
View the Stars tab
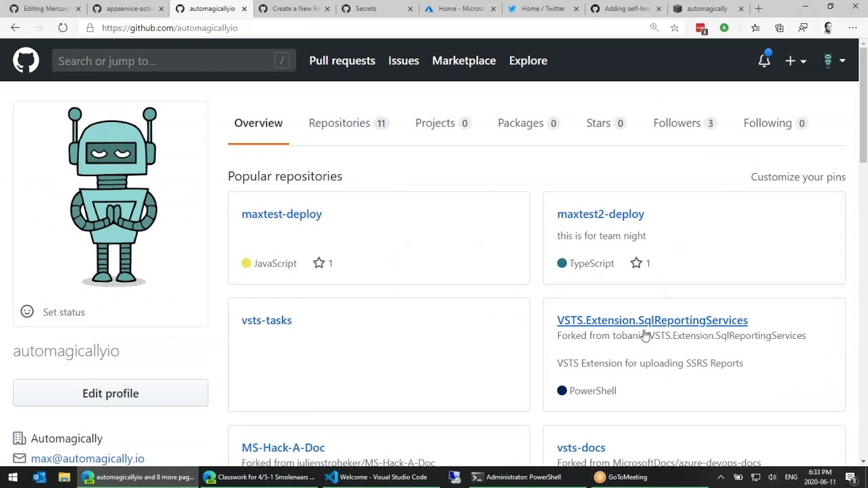(606, 123)
